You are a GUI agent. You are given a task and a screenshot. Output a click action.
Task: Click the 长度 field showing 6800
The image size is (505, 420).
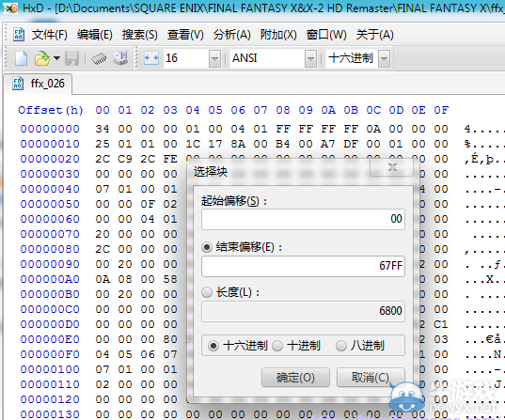(303, 311)
